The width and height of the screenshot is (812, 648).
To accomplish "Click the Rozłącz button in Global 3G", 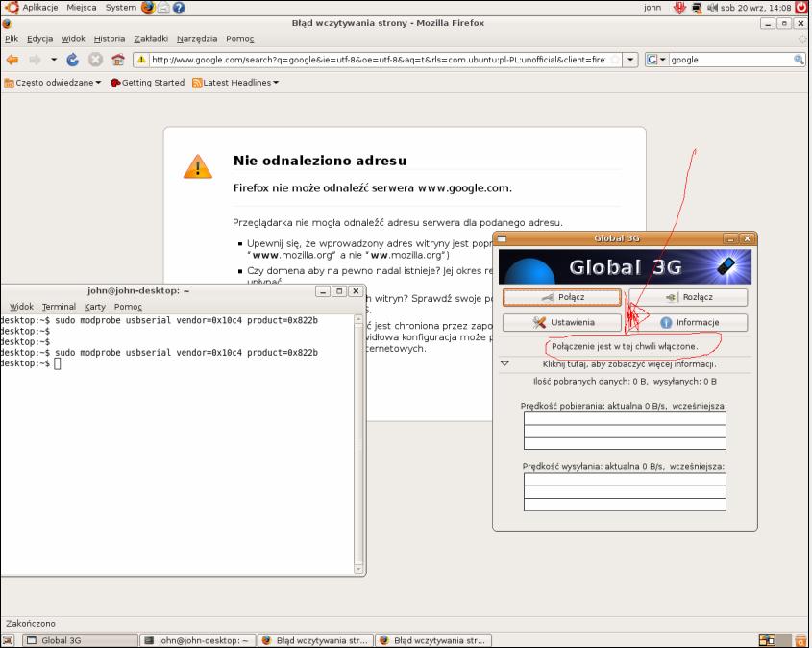I will click(688, 297).
